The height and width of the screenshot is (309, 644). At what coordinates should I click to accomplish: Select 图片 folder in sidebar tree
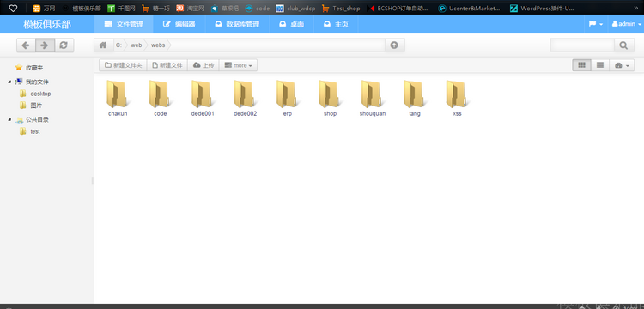pos(36,106)
